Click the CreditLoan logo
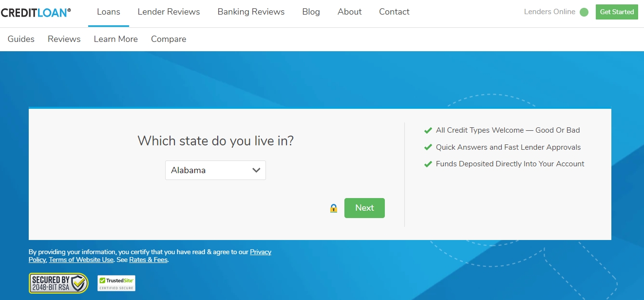 pyautogui.click(x=36, y=12)
